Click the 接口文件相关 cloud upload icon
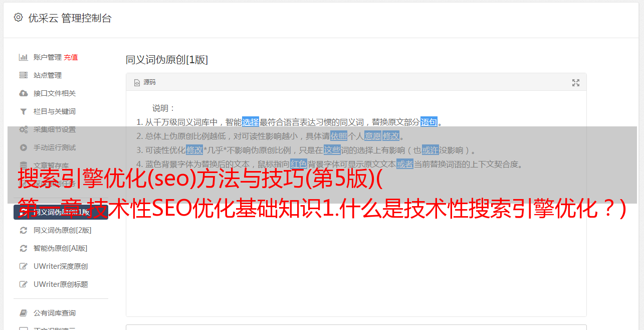Viewport: 644px width, 330px height. click(23, 93)
